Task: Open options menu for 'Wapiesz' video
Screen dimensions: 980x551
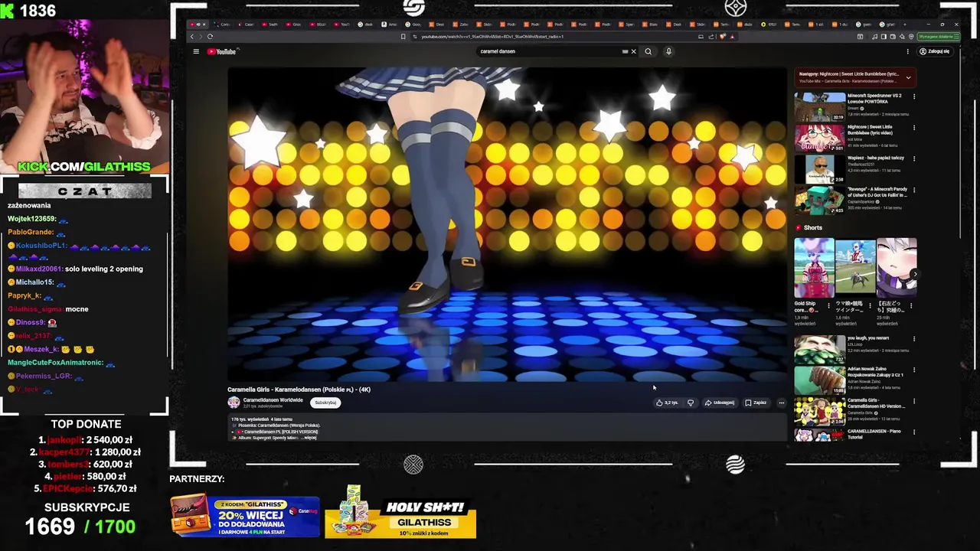Action: pos(913,158)
